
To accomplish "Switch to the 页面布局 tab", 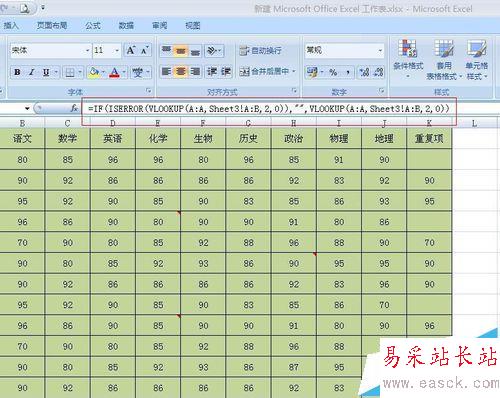I will (52, 26).
